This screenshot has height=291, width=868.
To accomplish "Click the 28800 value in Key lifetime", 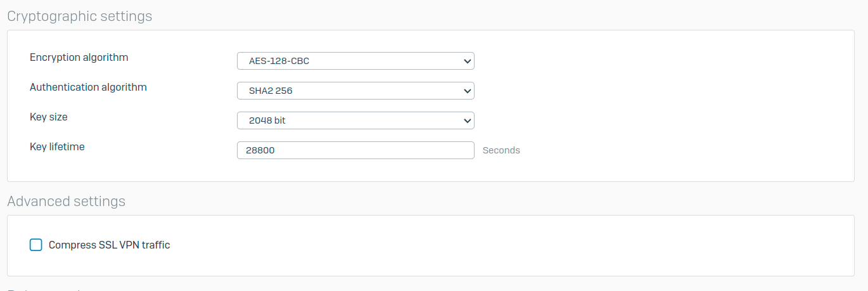I will [262, 150].
